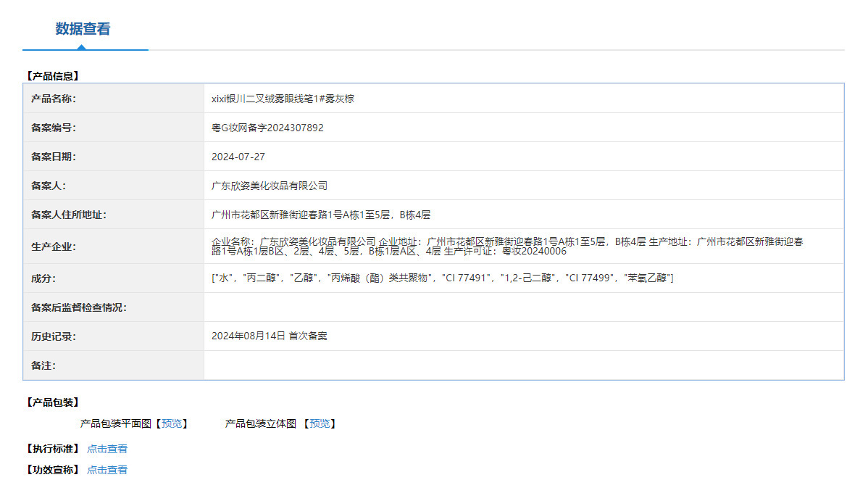Click the 生产企业: row label
This screenshot has width=868, height=501.
click(x=53, y=247)
